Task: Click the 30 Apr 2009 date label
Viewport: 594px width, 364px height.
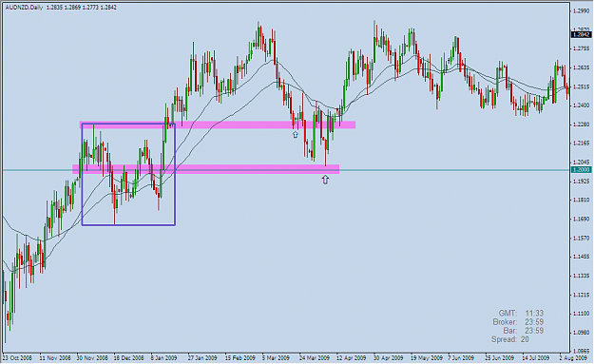Action: tap(389, 358)
